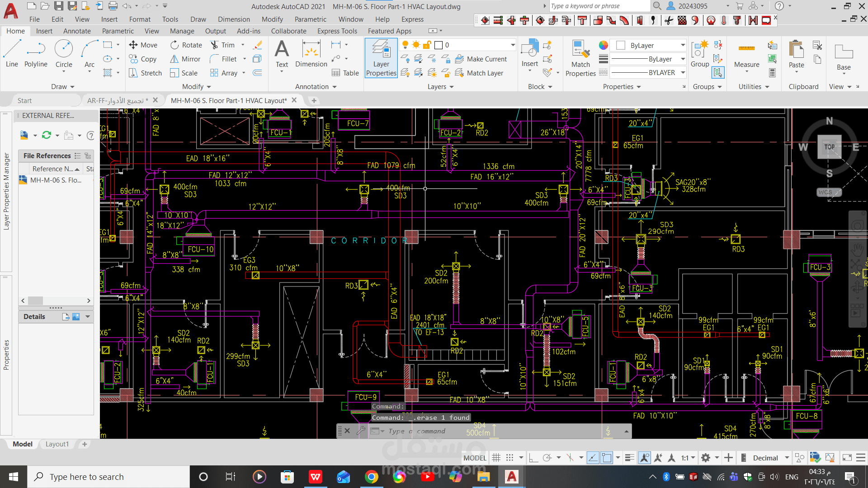This screenshot has height=488, width=868.
Task: Click the Make Current layer button
Action: point(481,59)
